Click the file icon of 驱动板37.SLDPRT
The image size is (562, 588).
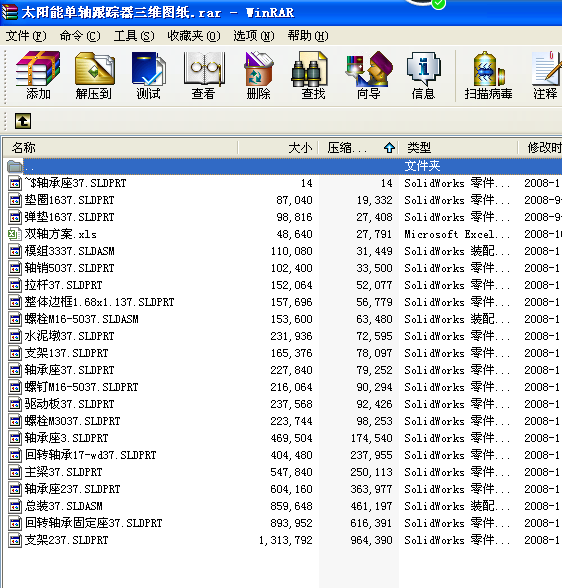click(x=15, y=404)
